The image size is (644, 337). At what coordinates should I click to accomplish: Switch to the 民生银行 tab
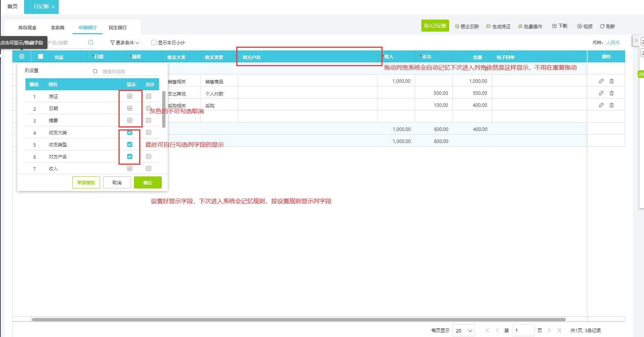coord(118,27)
